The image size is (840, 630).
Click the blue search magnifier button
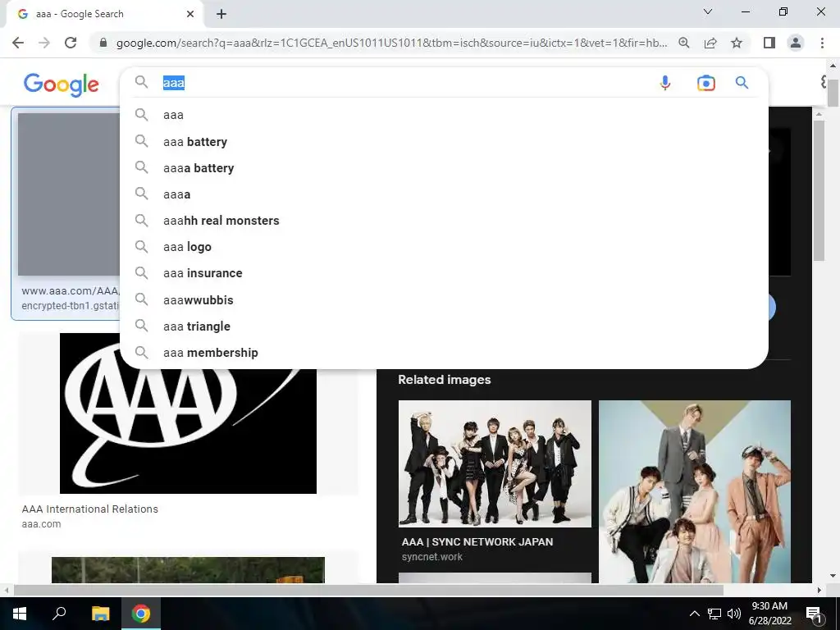point(742,83)
